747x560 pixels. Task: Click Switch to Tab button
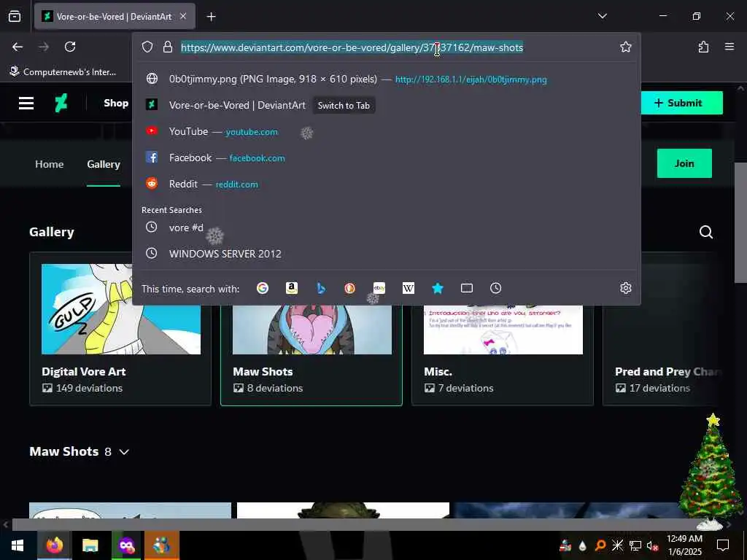click(344, 105)
